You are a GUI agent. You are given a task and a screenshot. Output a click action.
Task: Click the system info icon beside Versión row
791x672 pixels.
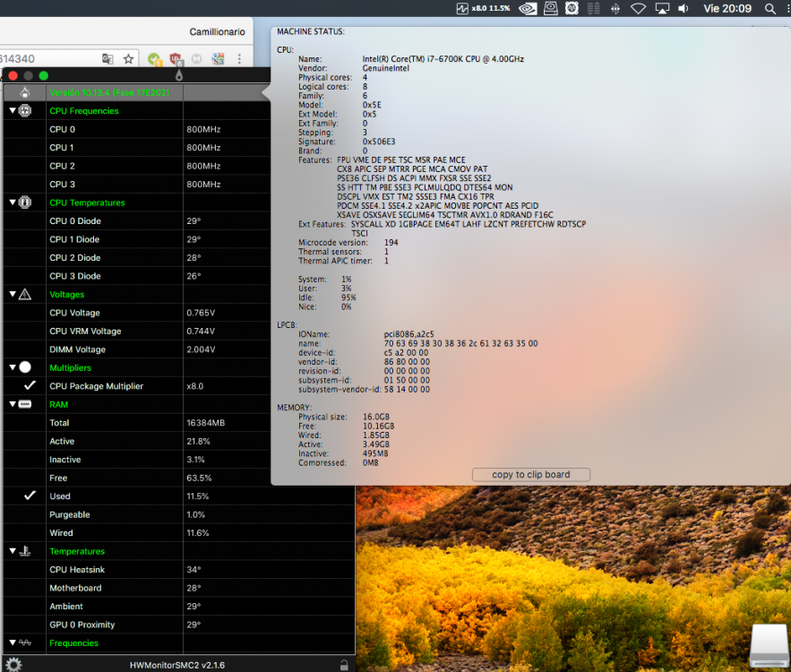pos(25,92)
